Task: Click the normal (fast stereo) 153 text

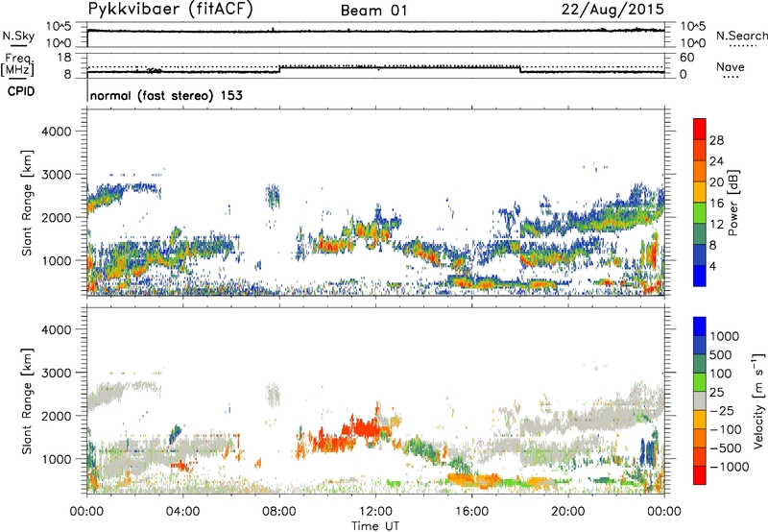Action: [x=166, y=95]
